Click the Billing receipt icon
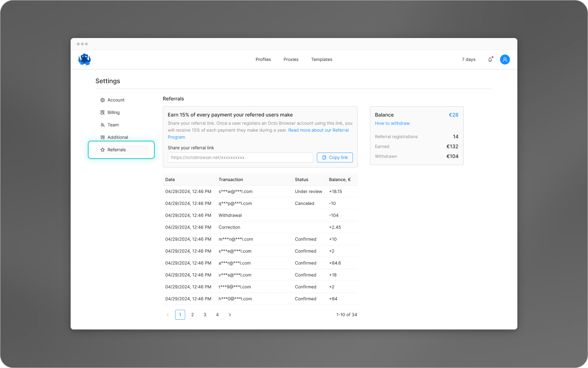Viewport: 588px width, 368px height. click(x=102, y=112)
